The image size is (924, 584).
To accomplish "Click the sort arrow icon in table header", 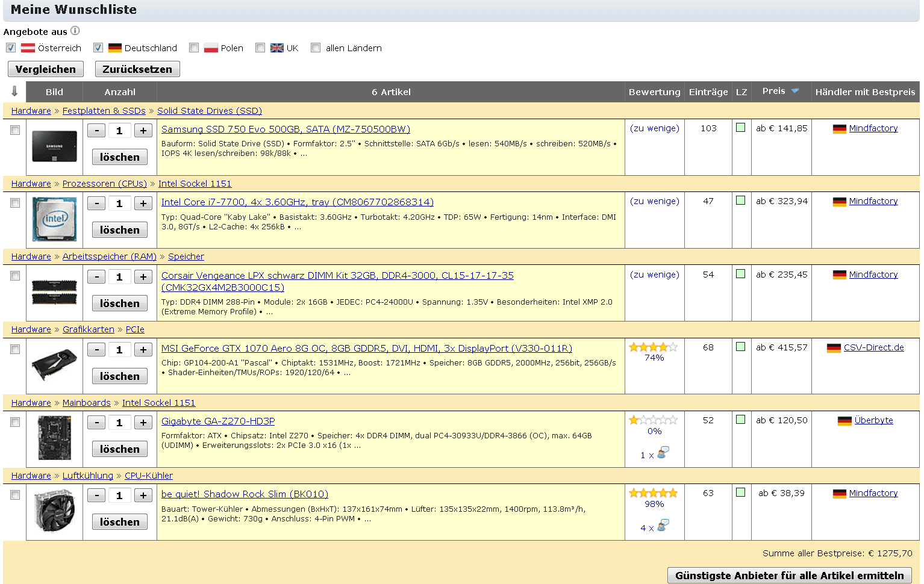I will point(14,92).
